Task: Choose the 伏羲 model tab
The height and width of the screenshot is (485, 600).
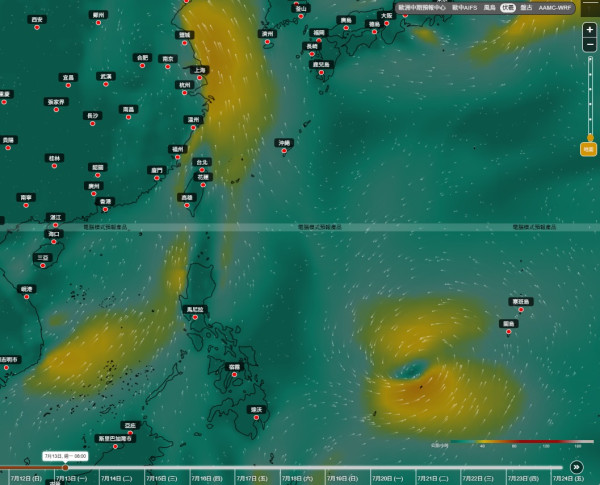Action: [x=508, y=8]
